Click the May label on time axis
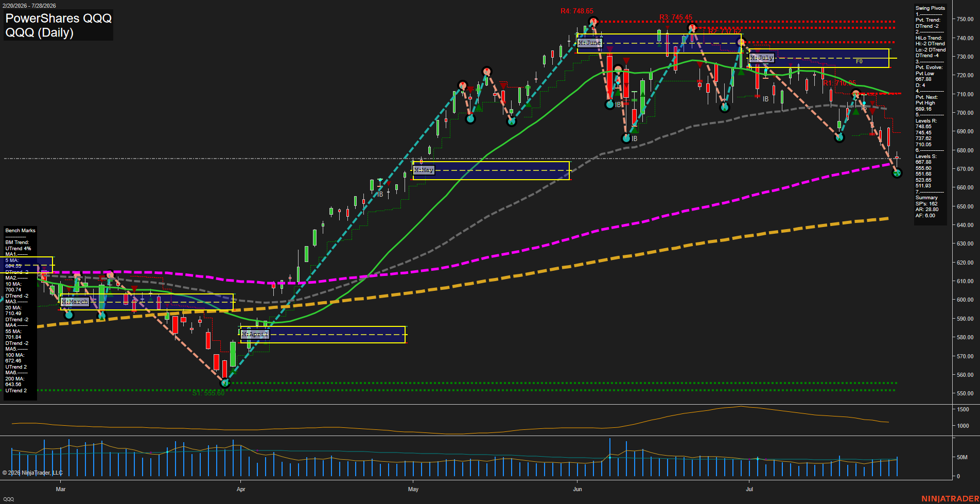This screenshot has width=980, height=504. [413, 489]
